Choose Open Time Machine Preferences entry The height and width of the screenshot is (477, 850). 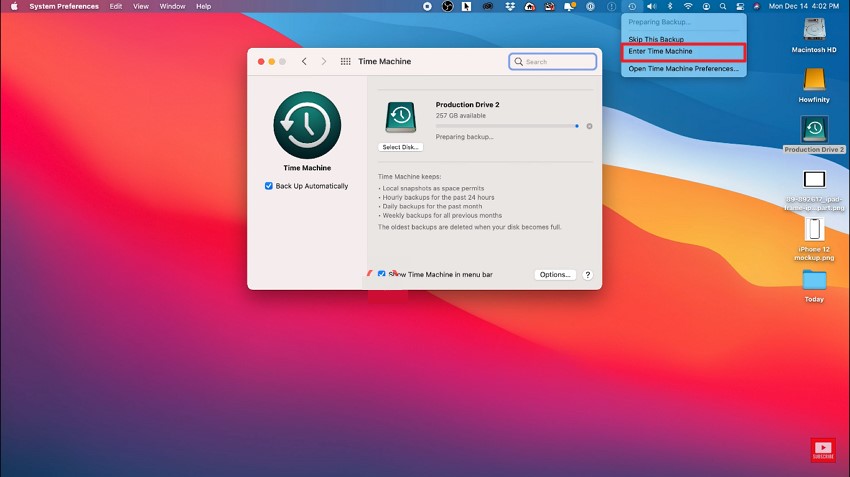pyautogui.click(x=683, y=69)
